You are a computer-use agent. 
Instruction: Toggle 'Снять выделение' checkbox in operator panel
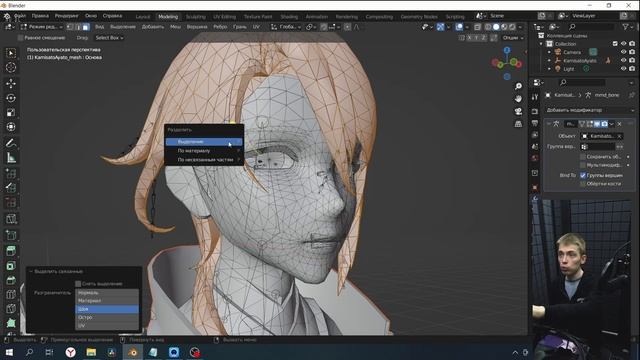click(78, 284)
